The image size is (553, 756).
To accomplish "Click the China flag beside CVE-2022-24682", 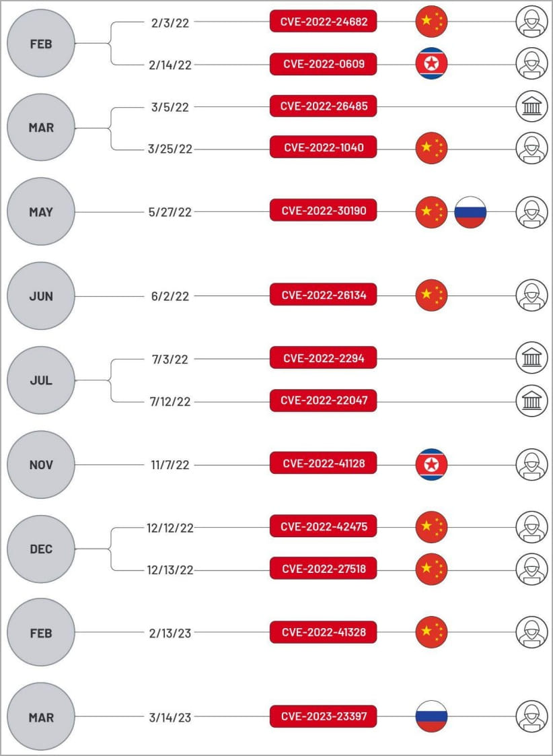I will [432, 22].
